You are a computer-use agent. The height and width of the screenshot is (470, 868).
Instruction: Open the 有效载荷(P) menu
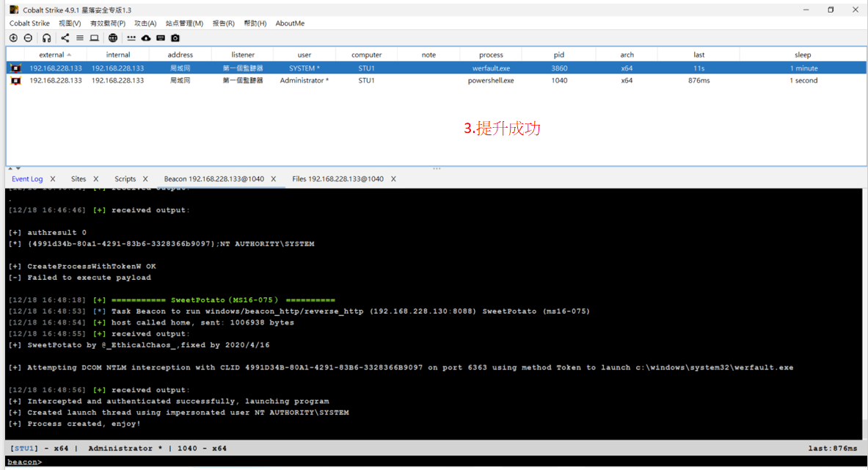pyautogui.click(x=108, y=23)
